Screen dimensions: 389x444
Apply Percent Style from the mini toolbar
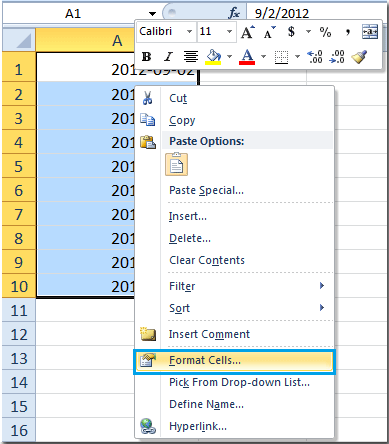(x=325, y=32)
